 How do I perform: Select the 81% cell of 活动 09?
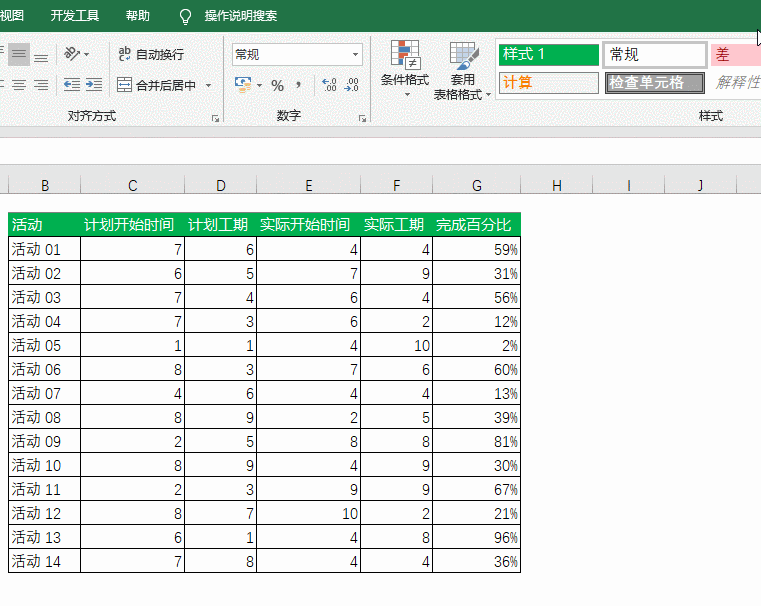pyautogui.click(x=477, y=441)
